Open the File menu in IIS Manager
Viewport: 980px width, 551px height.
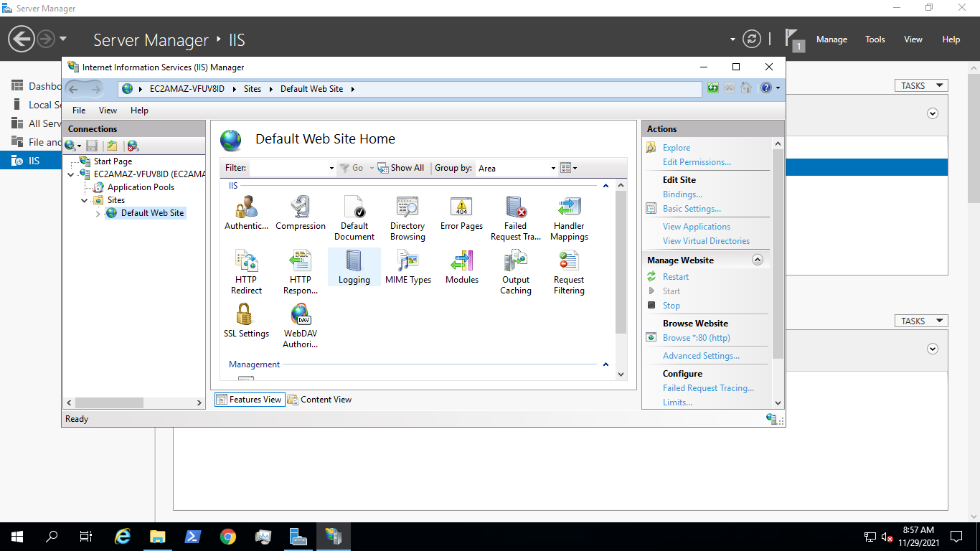click(79, 110)
